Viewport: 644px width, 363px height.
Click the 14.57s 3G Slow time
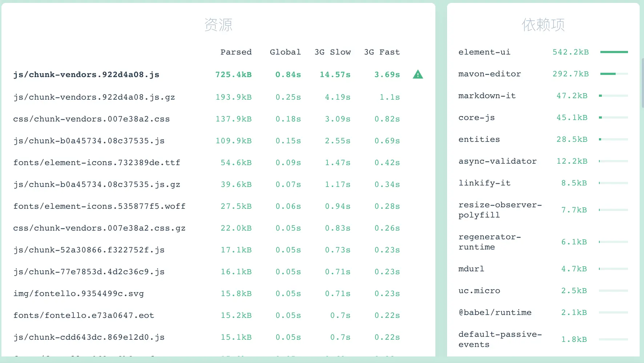335,75
